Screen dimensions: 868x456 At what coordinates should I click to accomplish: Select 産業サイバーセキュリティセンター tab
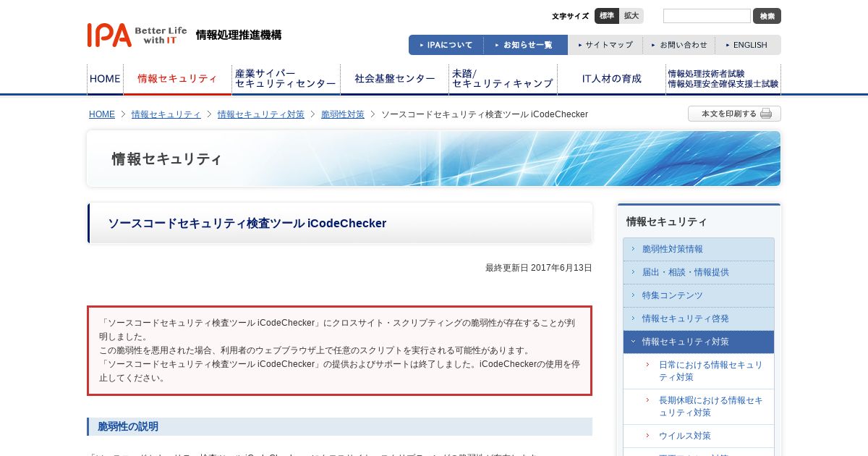click(286, 79)
